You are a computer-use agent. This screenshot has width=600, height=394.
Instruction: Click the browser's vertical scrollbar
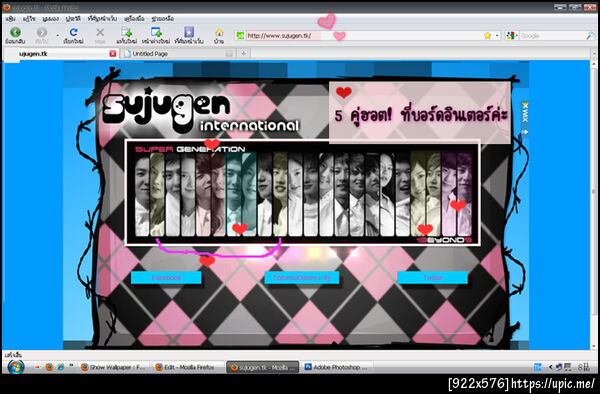(594, 205)
